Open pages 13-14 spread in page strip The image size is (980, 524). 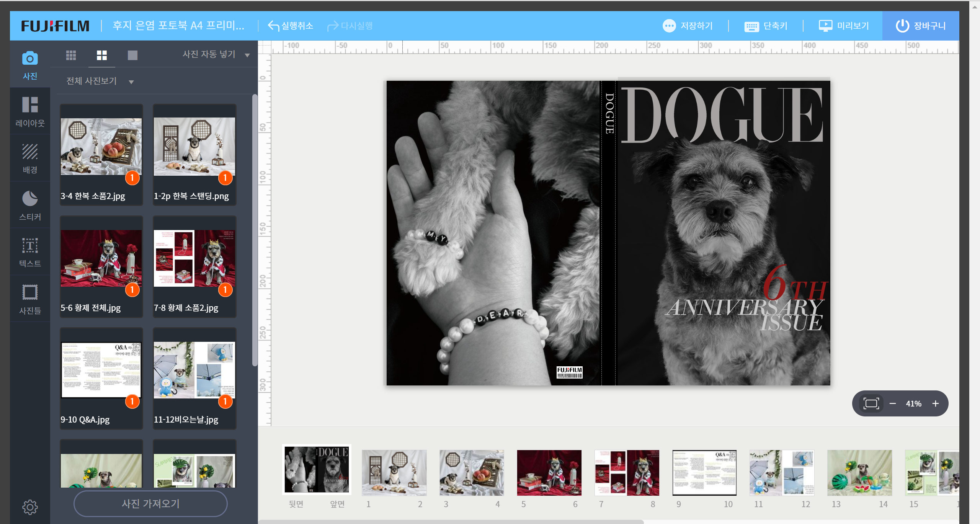[x=860, y=473]
